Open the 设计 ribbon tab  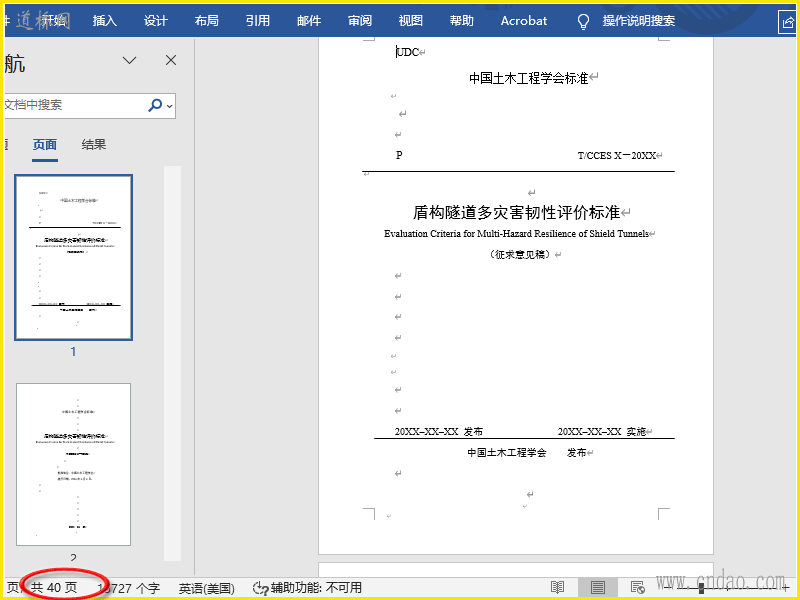pos(156,21)
